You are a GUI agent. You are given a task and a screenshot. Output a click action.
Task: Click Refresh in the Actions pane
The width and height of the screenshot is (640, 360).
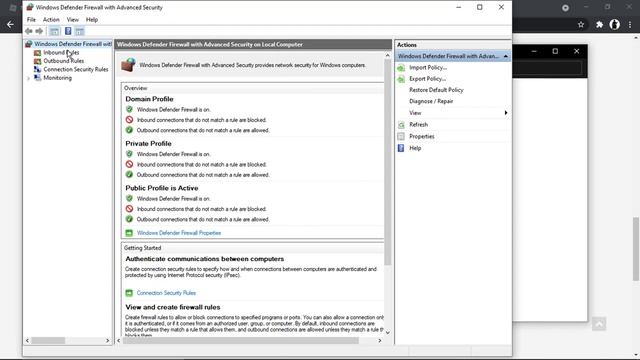point(418,124)
